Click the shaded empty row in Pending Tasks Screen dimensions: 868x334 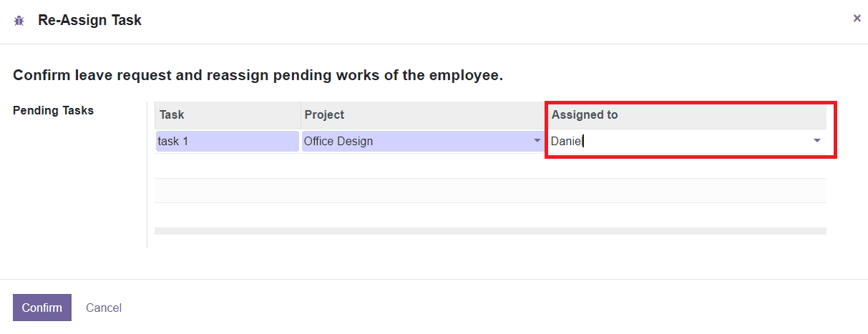coord(490,190)
